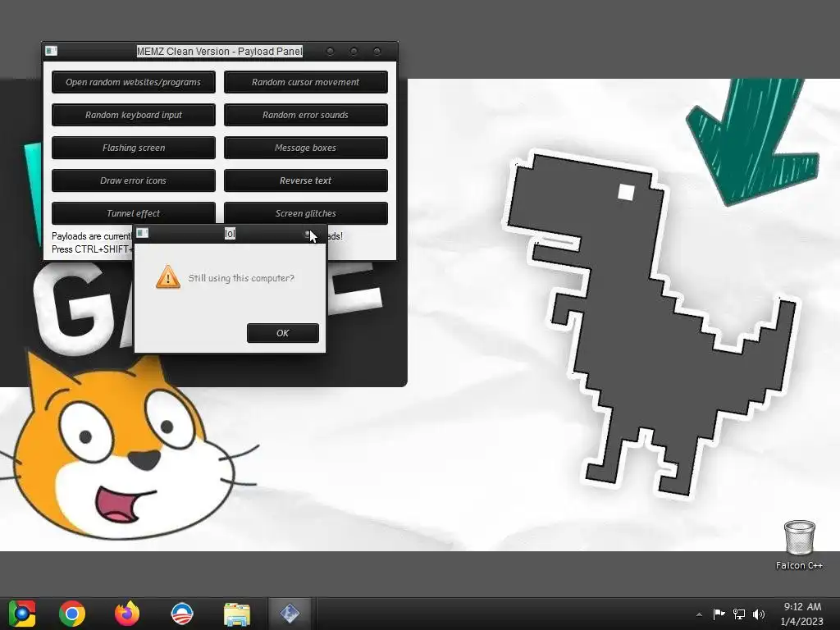Enable the 'Screen glitches' payload button
840x630 pixels.
coord(305,213)
